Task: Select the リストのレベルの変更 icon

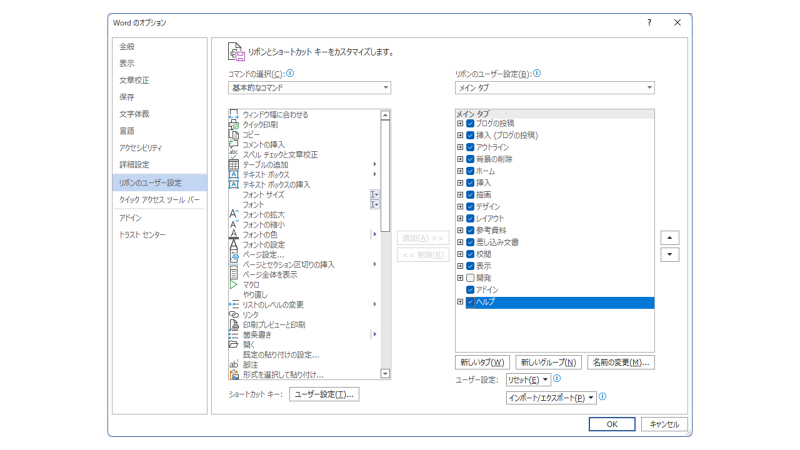Action: 233,305
